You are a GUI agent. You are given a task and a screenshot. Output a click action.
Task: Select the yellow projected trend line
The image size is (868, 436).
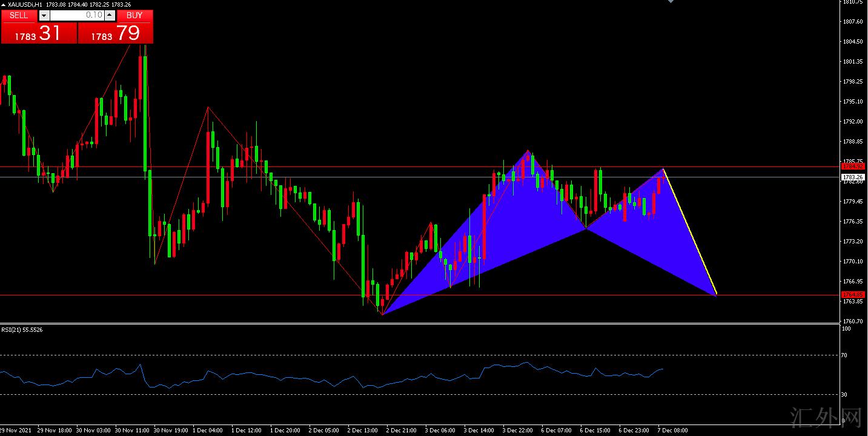pos(691,233)
